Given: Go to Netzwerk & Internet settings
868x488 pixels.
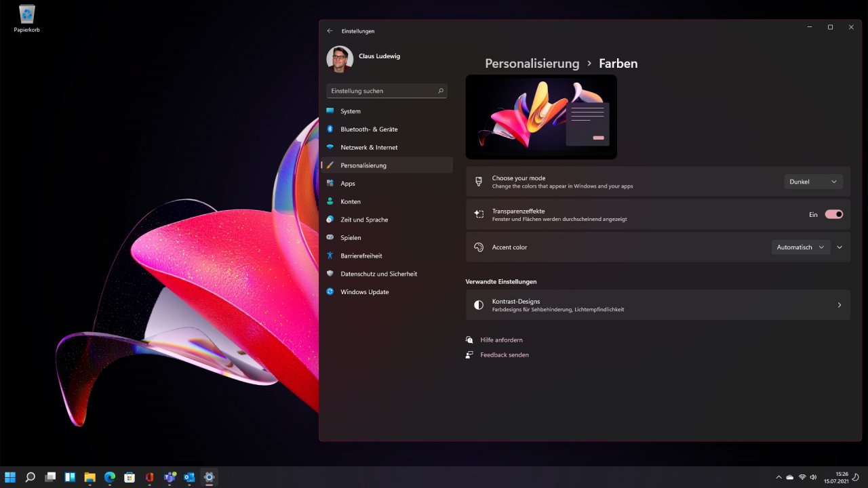Looking at the screenshot, I should [389, 147].
